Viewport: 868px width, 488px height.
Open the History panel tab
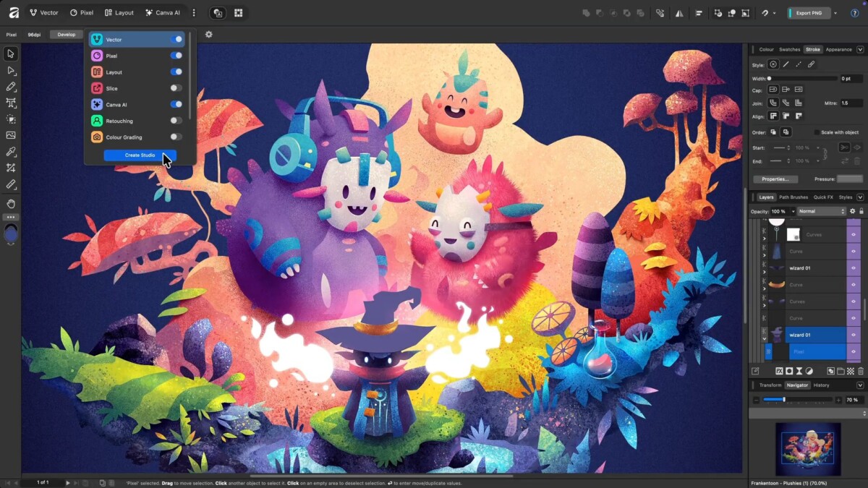(821, 385)
